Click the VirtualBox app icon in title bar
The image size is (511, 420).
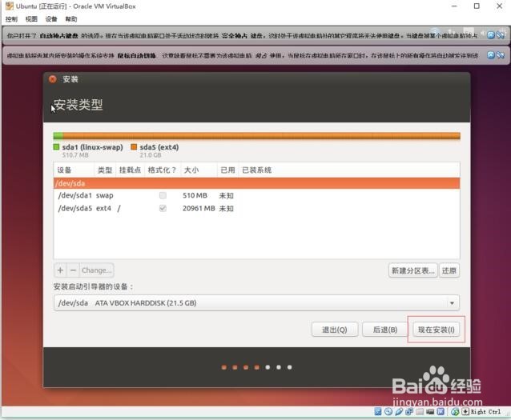[10, 6]
